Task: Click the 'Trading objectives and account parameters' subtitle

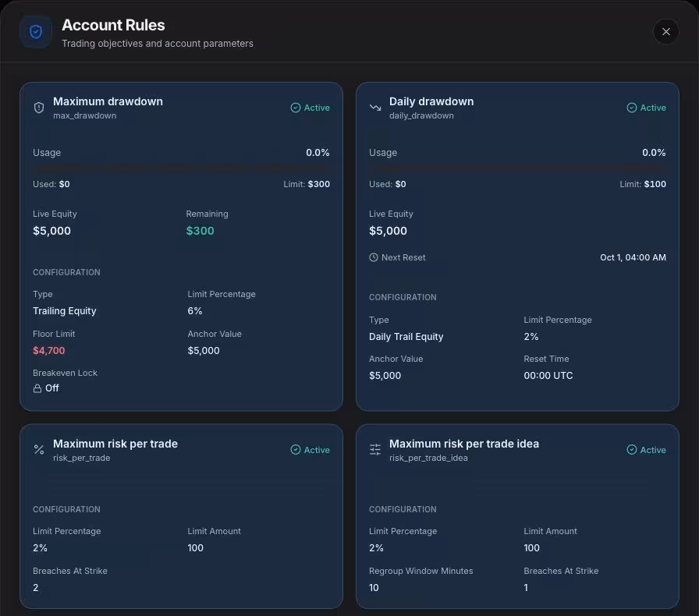Action: tap(158, 44)
